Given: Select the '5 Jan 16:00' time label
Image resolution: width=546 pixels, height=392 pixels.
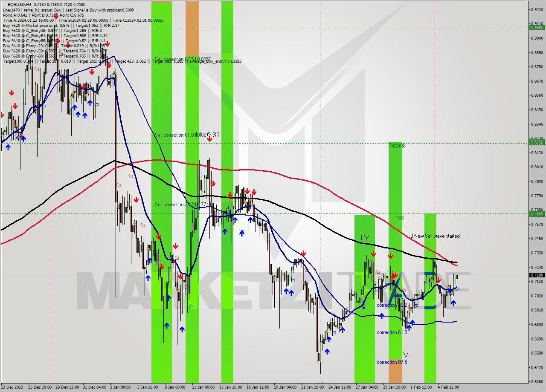Looking at the screenshot, I should click(x=148, y=387).
